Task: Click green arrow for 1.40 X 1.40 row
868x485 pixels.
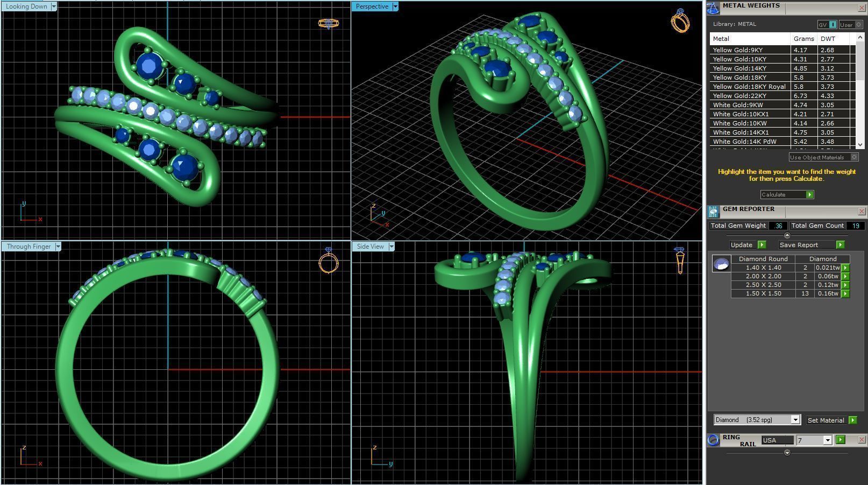Action: tap(845, 268)
